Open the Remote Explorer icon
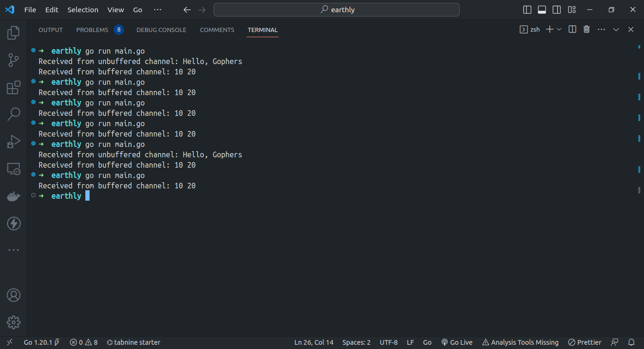Viewport: 644px width, 349px height. click(14, 169)
